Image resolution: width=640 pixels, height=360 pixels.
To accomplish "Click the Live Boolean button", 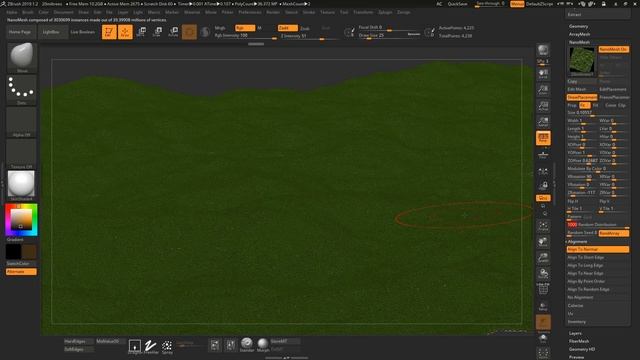I will point(82,32).
